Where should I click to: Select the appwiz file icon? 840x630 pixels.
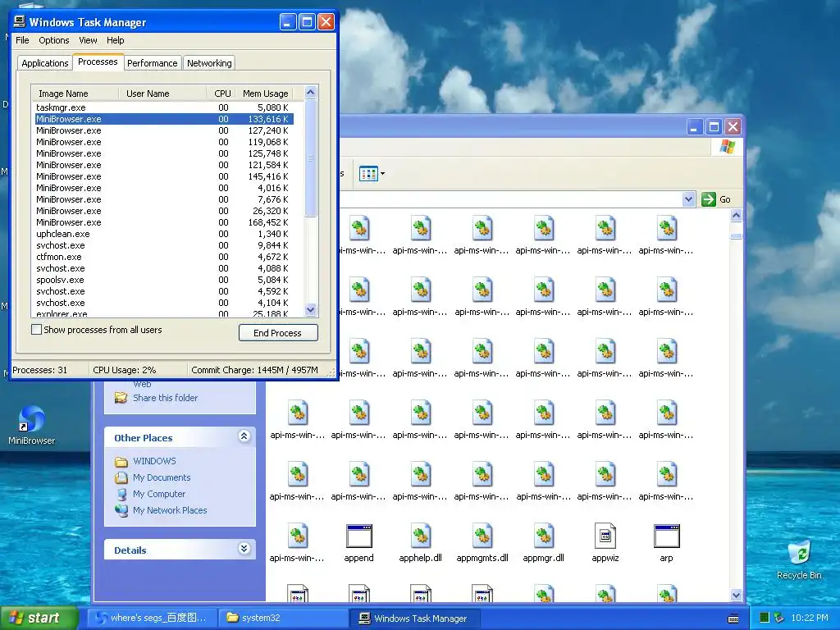[x=605, y=536]
